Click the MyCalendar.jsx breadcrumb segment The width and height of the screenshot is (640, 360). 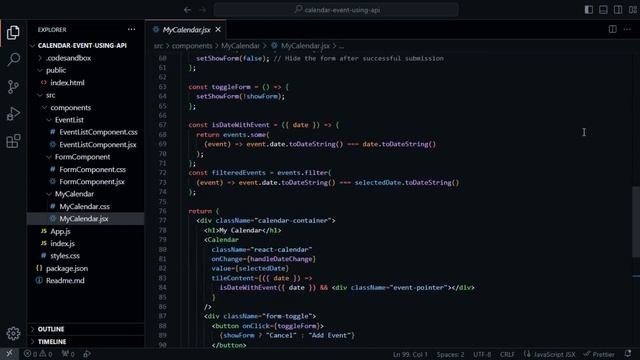[305, 46]
